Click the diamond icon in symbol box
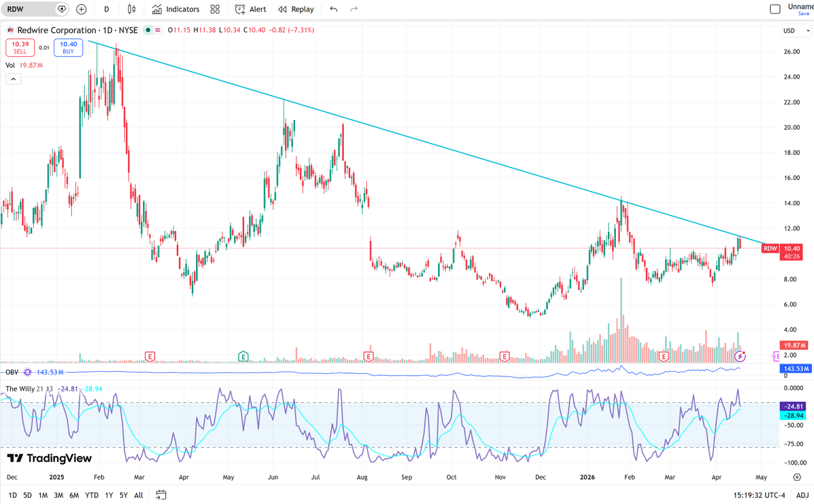814x504 pixels. point(62,9)
